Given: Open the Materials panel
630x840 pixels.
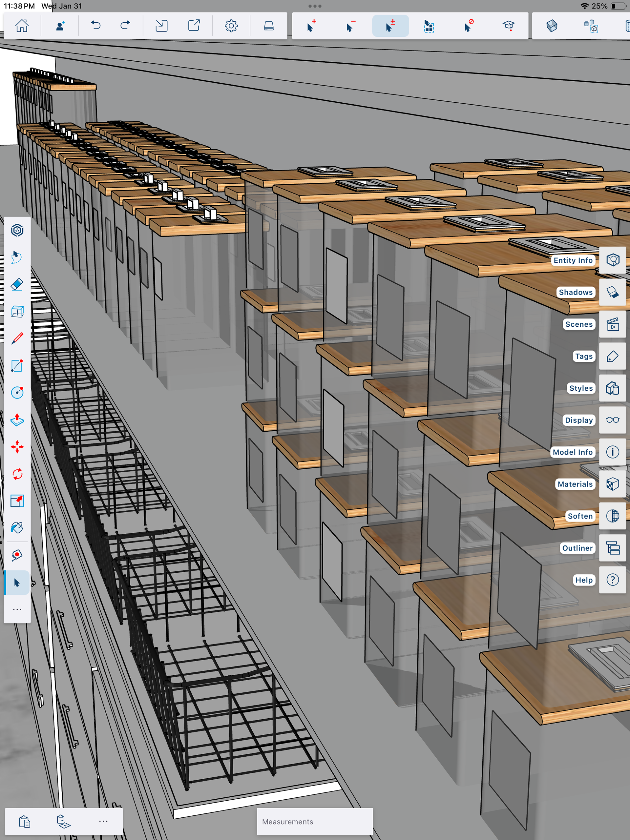Looking at the screenshot, I should (612, 484).
